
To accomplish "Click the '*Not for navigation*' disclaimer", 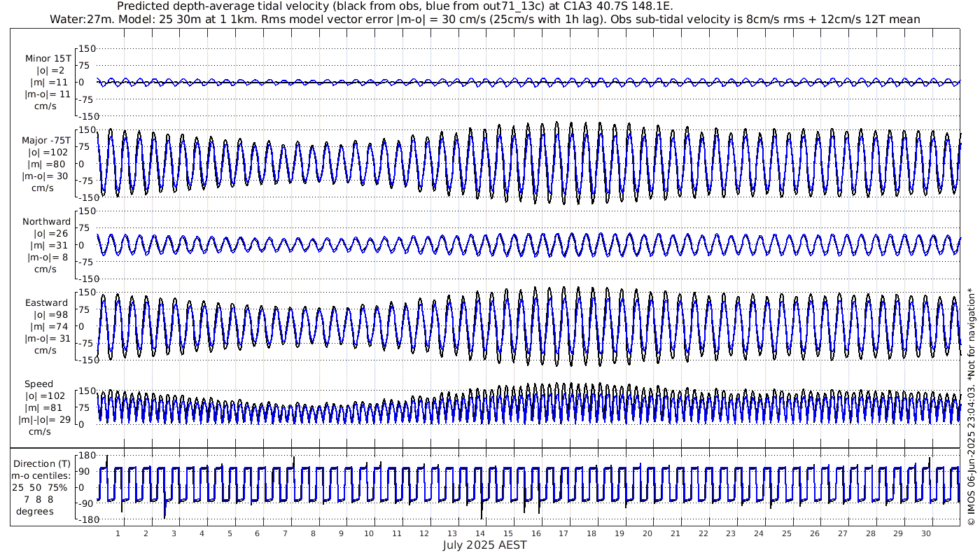I will 972,325.
